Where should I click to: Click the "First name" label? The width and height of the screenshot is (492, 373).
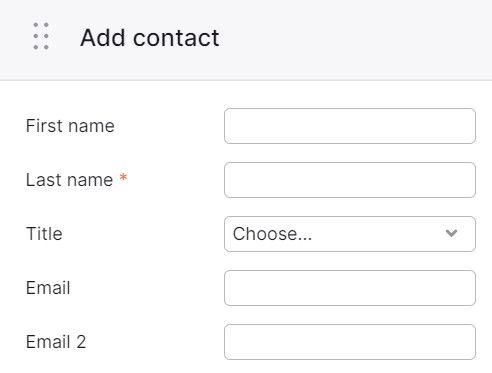tap(70, 126)
